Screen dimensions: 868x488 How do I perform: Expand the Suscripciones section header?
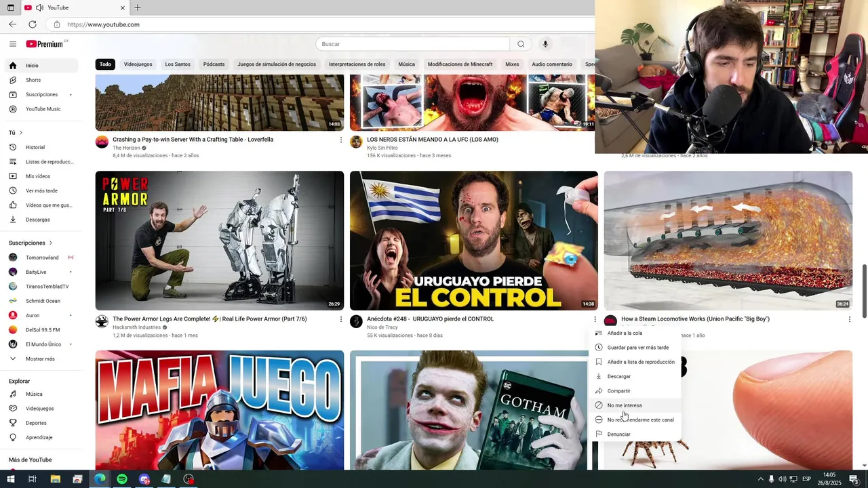point(31,243)
